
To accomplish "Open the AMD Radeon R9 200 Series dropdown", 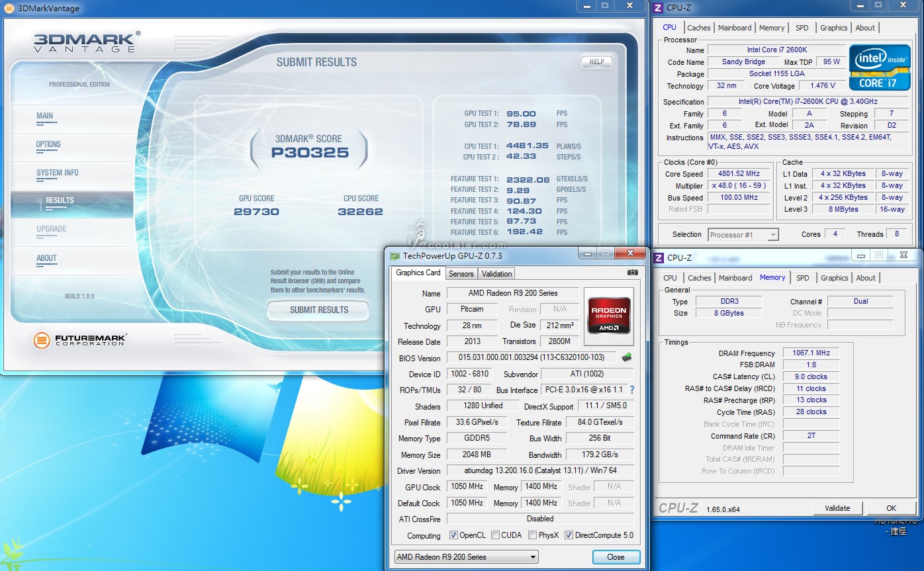I will (466, 557).
